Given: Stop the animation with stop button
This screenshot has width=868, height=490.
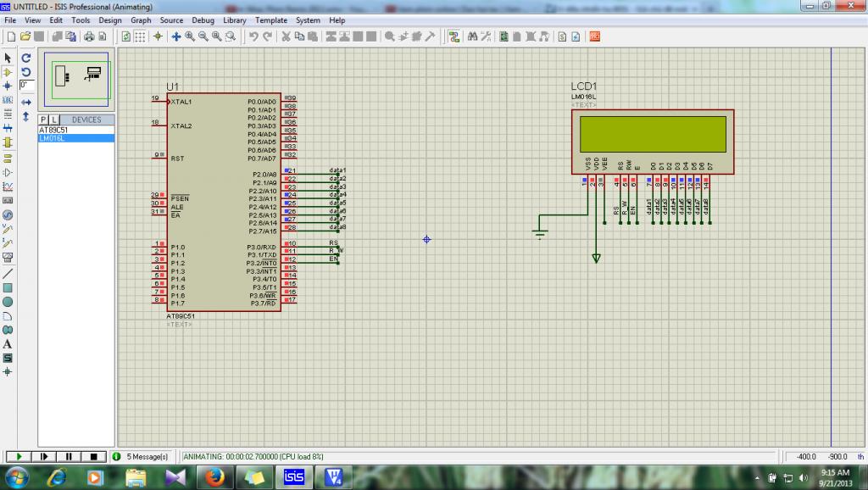Looking at the screenshot, I should [x=94, y=456].
